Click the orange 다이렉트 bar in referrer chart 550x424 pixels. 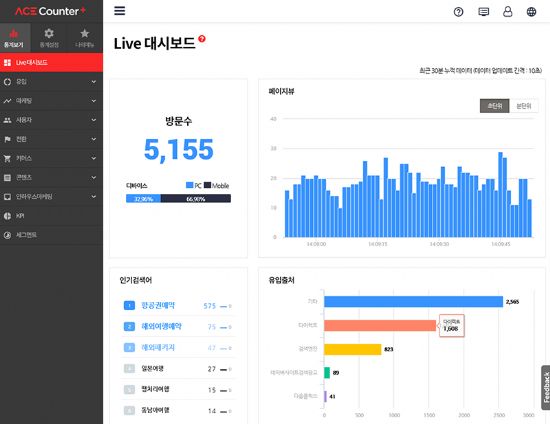(x=380, y=325)
